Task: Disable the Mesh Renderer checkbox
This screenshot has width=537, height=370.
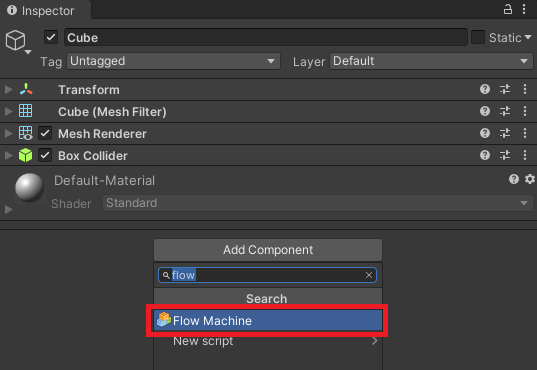Action: (45, 133)
